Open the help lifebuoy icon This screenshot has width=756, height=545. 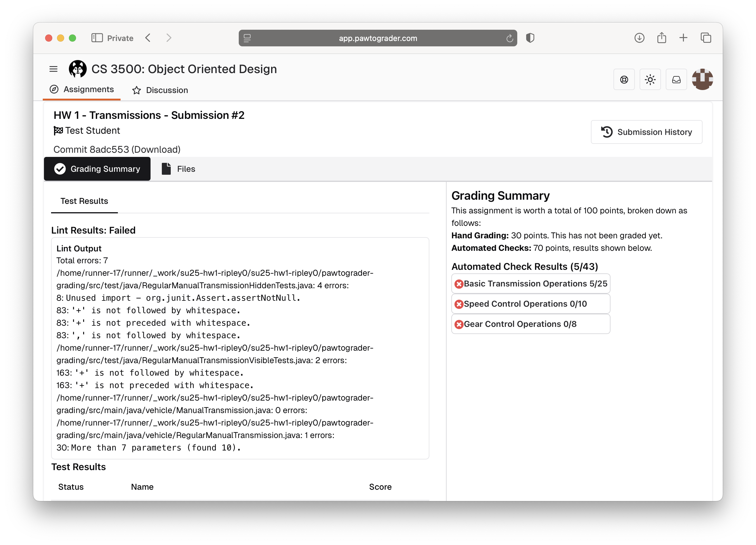pos(624,79)
